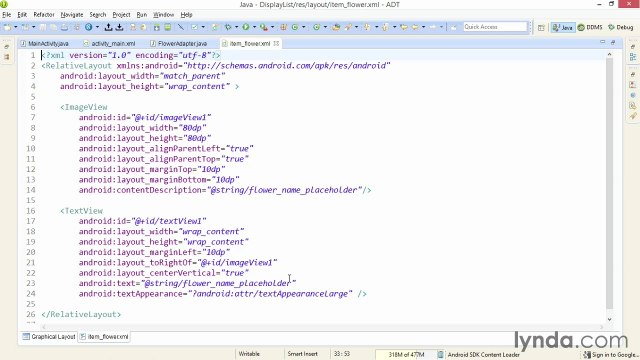Switch to Graphical Layout bottom tab
Viewport: 640px width, 360px height.
click(49, 337)
